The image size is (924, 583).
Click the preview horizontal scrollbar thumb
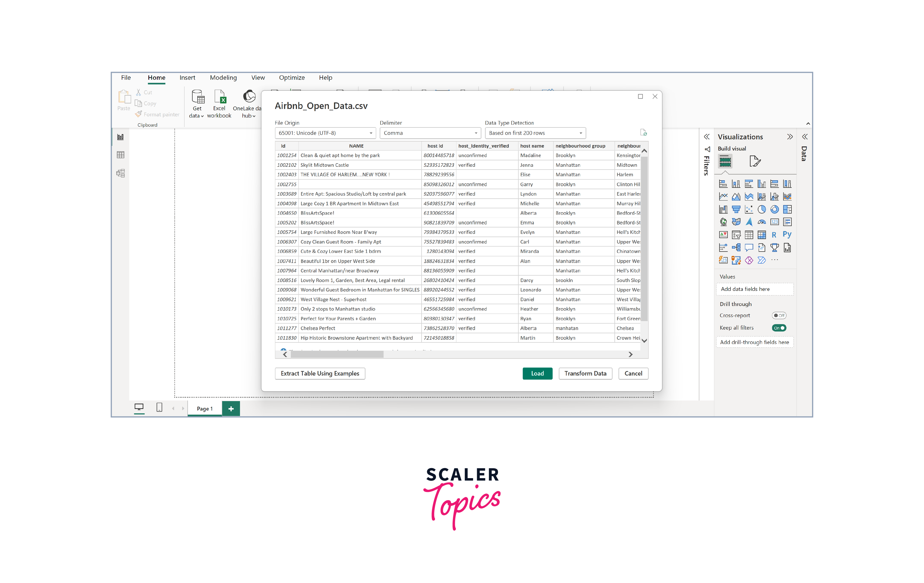pyautogui.click(x=337, y=355)
